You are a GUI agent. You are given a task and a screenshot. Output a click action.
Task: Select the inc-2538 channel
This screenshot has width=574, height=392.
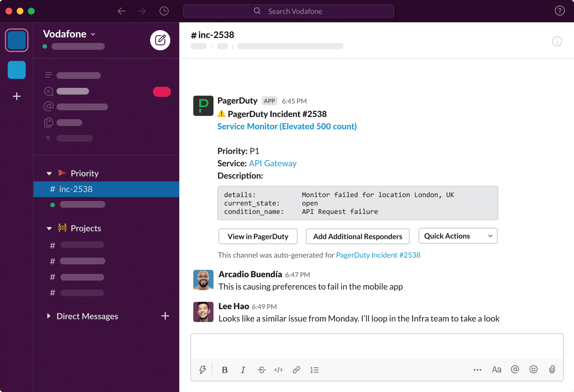point(106,189)
